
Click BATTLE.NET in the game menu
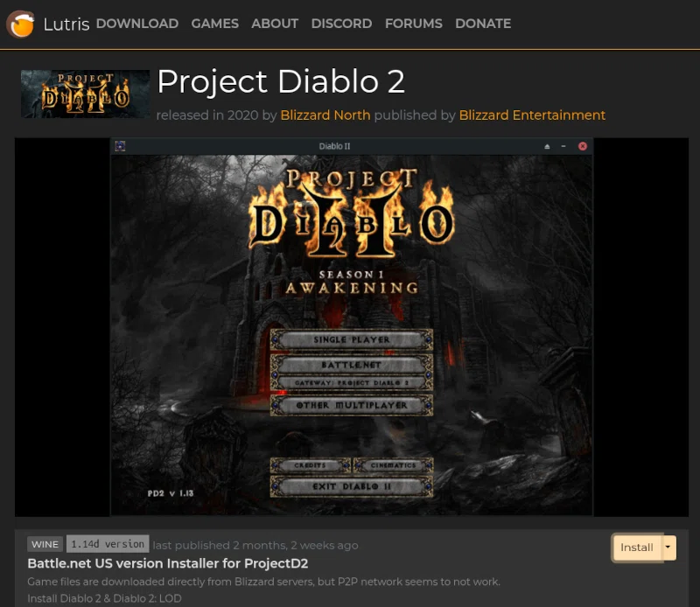pyautogui.click(x=352, y=365)
